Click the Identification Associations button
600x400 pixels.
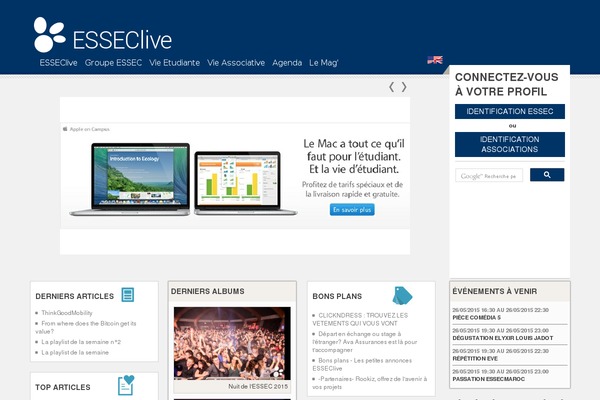coord(510,144)
